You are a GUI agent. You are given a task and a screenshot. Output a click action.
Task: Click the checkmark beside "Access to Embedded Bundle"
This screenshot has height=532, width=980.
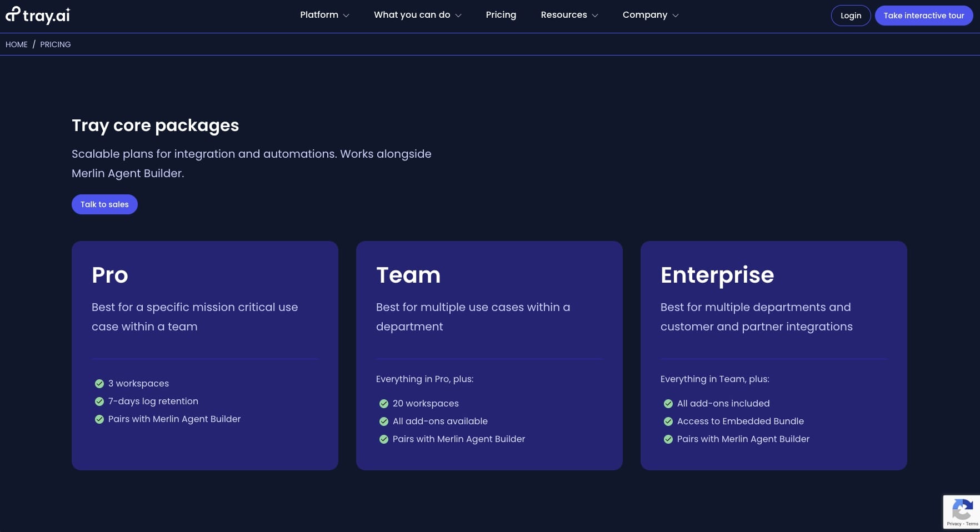tap(668, 421)
